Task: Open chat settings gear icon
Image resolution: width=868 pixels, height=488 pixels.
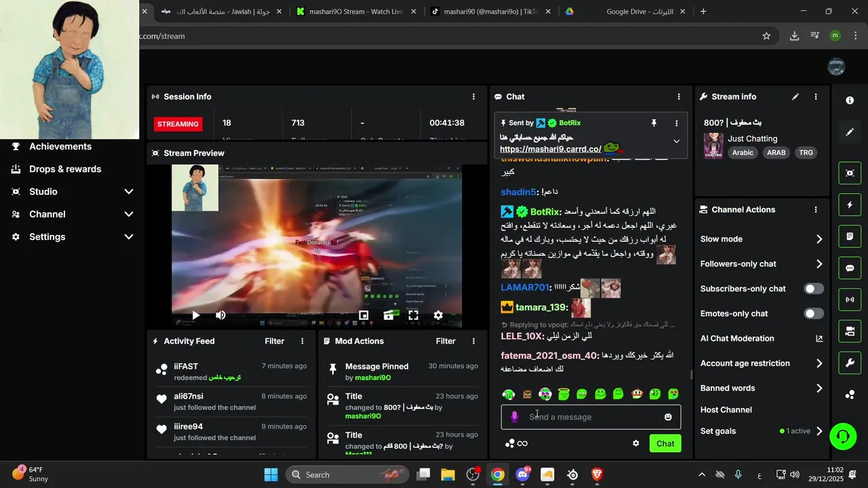Action: (636, 443)
